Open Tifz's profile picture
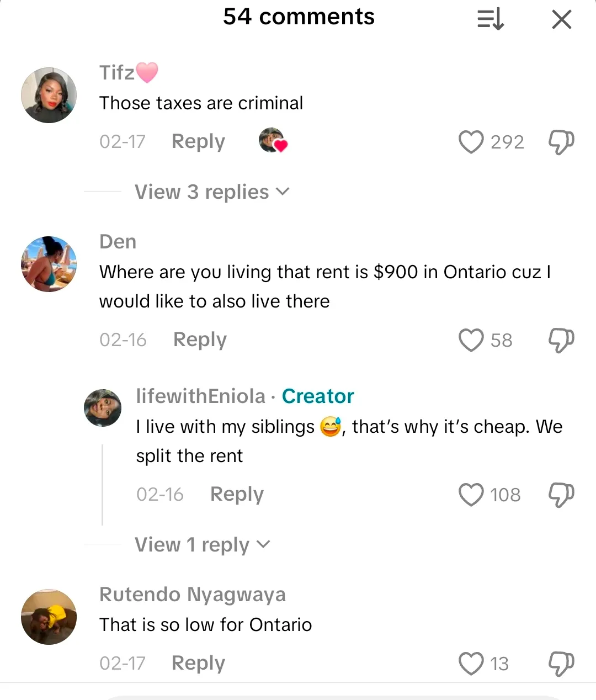This screenshot has height=700, width=596. tap(49, 96)
